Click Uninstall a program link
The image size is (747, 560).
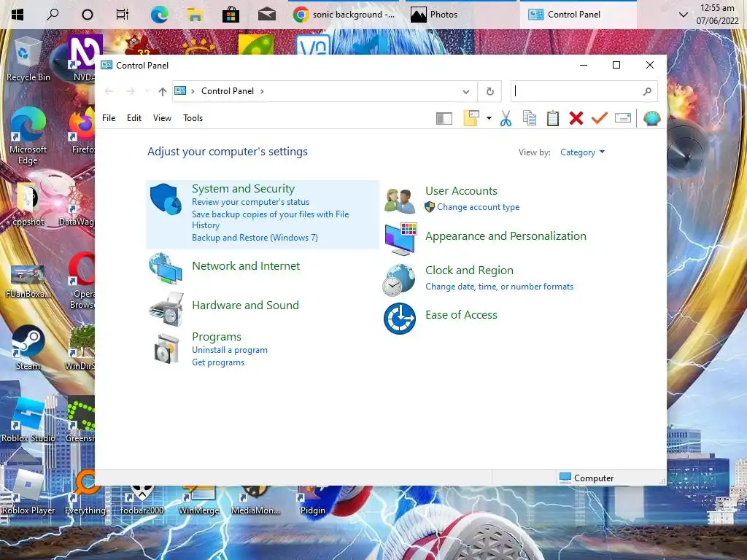click(230, 350)
